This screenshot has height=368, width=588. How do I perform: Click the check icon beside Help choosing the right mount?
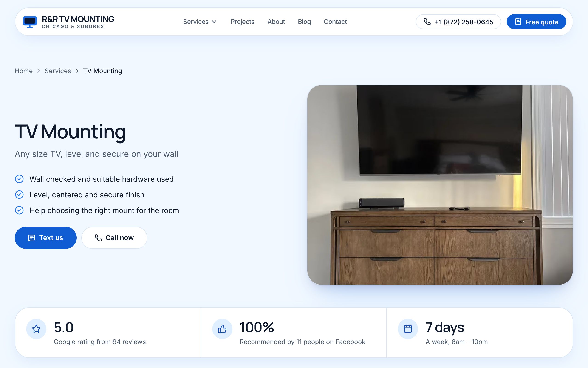19,210
